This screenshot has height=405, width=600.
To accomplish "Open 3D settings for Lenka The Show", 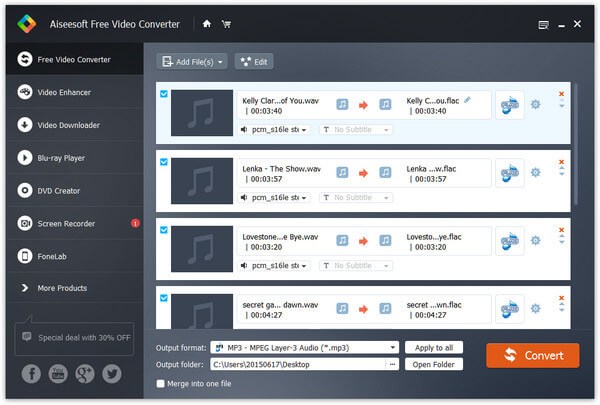I will [510, 173].
